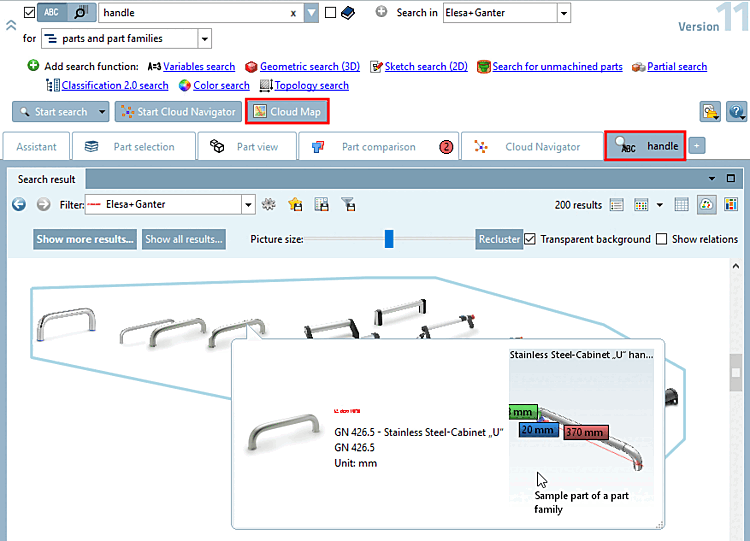
Task: Open parts and part families dropdown
Action: pos(205,39)
